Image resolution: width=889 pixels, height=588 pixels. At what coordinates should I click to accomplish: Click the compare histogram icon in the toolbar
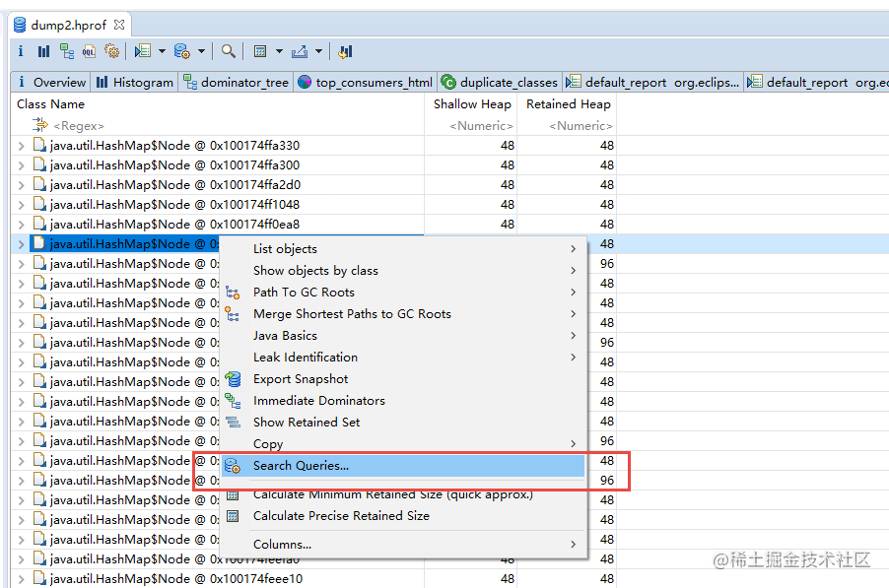pyautogui.click(x=345, y=51)
